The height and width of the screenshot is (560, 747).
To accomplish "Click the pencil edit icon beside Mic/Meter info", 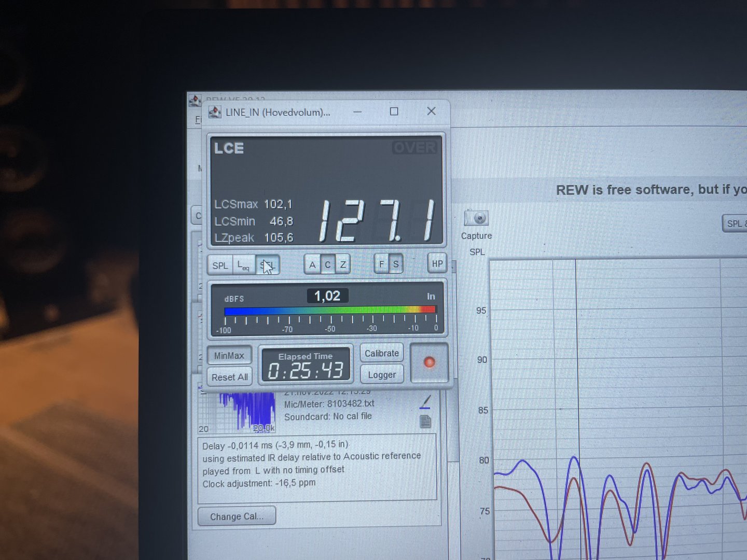I will point(425,401).
